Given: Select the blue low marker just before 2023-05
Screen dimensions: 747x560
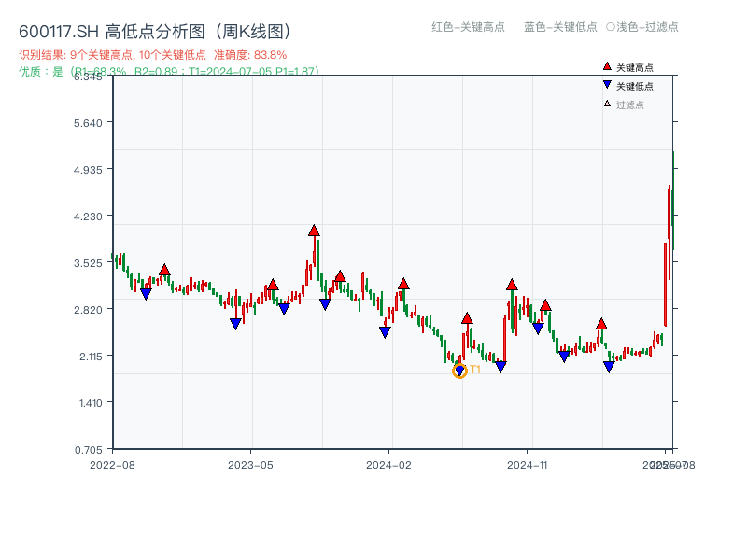Looking at the screenshot, I should pos(235,324).
